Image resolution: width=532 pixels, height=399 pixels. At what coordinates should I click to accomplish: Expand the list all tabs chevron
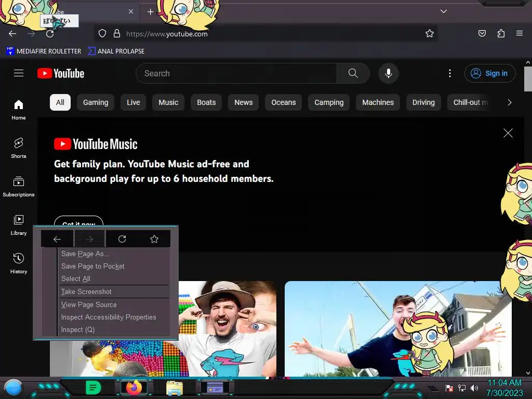pos(444,11)
